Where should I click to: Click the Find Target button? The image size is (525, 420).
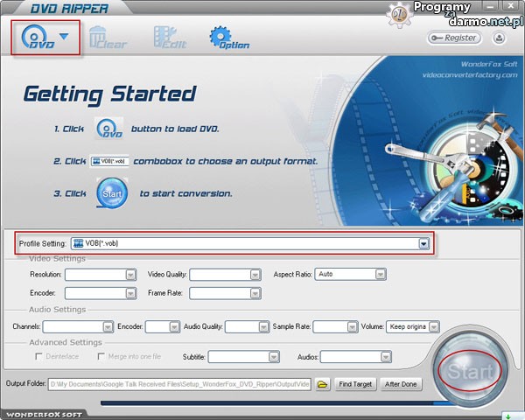pyautogui.click(x=356, y=384)
